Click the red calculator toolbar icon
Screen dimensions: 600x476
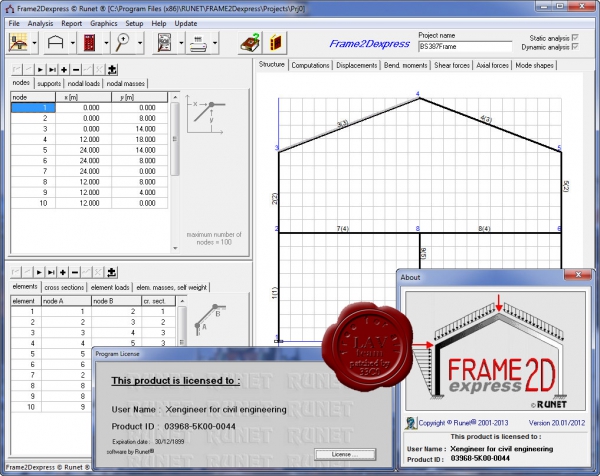click(89, 43)
